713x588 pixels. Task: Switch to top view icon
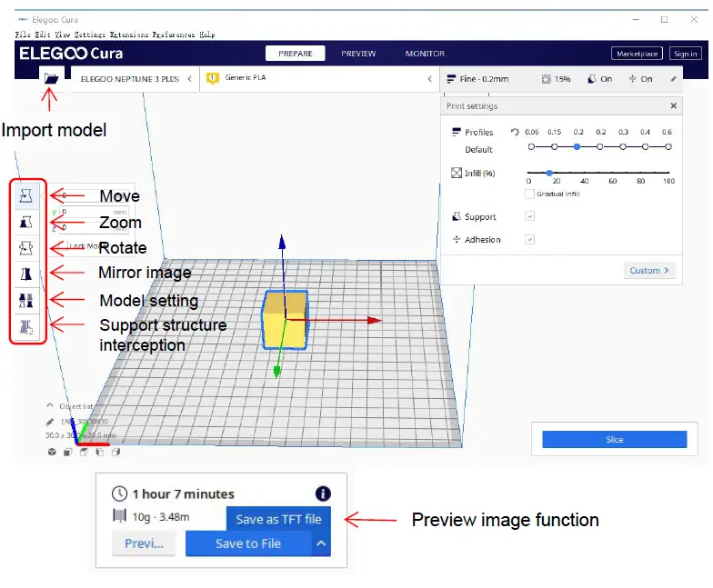click(84, 452)
